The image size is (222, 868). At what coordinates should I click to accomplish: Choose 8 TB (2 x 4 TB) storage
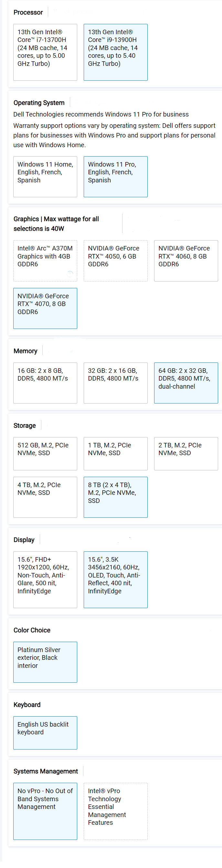click(x=115, y=497)
